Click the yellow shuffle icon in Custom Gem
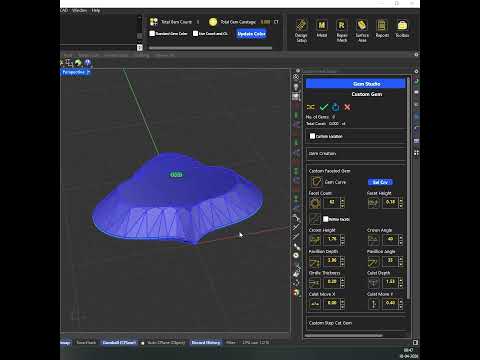This screenshot has width=480, height=360. (x=310, y=107)
